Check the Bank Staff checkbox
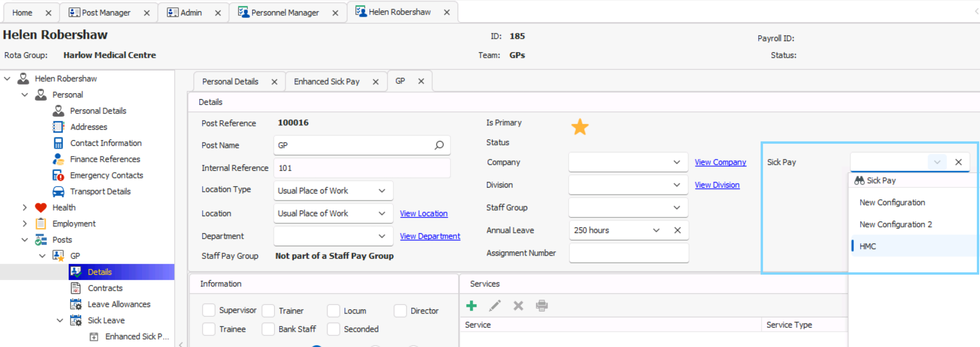980x347 pixels. [x=268, y=329]
